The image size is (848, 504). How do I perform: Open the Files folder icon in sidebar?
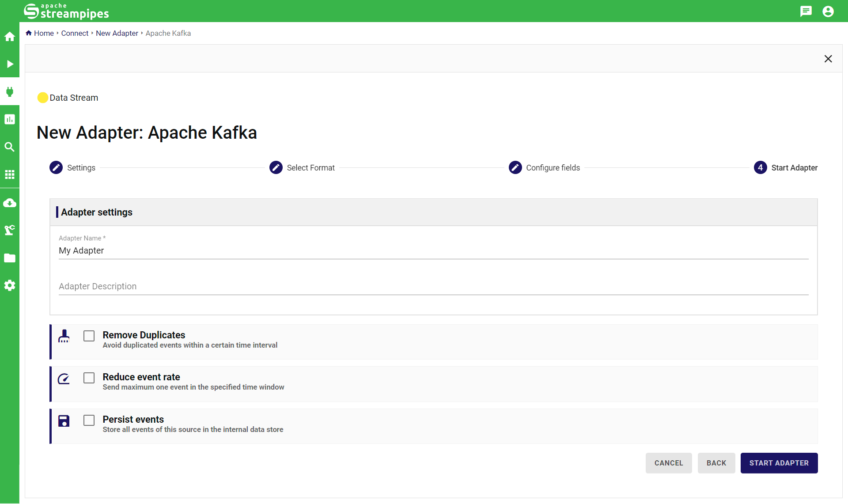(x=10, y=258)
